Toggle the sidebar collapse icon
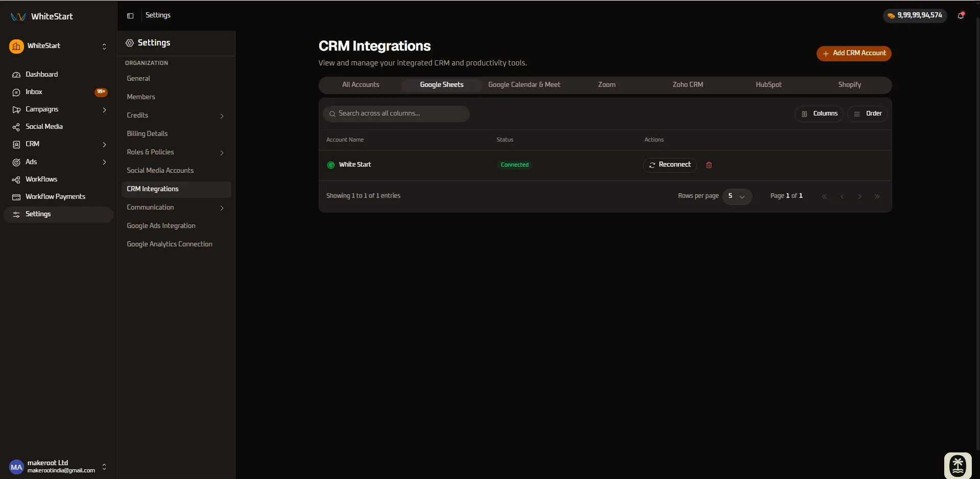The image size is (980, 479). click(130, 16)
